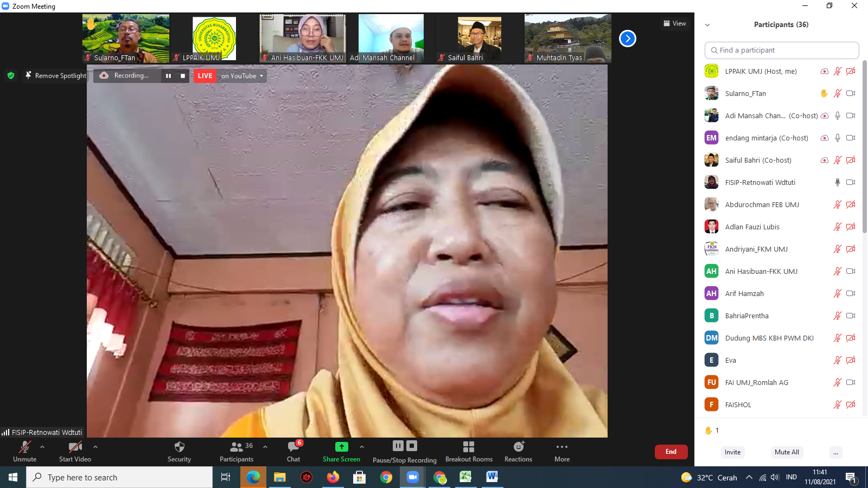The height and width of the screenshot is (488, 868).
Task: Pause recording in bottom toolbar
Action: tap(398, 446)
